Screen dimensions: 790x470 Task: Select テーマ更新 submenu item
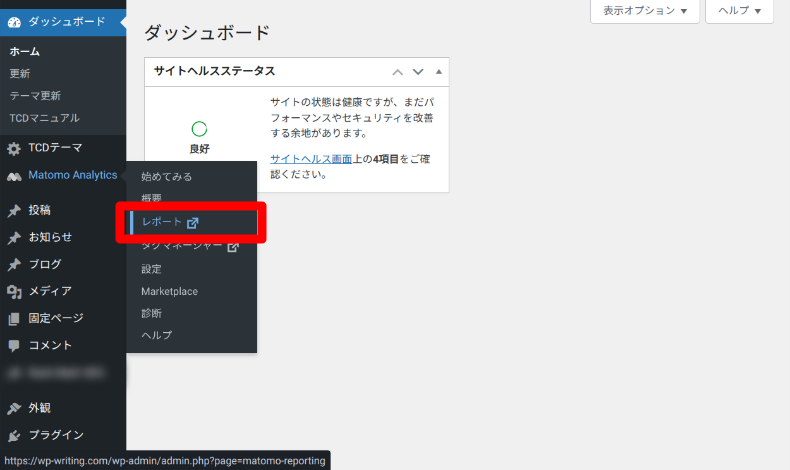35,96
